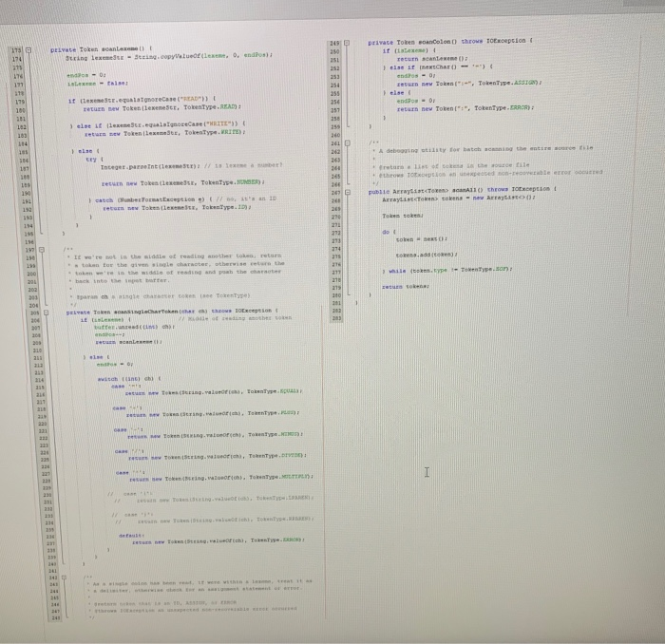
Task: Collapse the Javadoc comment fold at line 242
Action: [64, 577]
